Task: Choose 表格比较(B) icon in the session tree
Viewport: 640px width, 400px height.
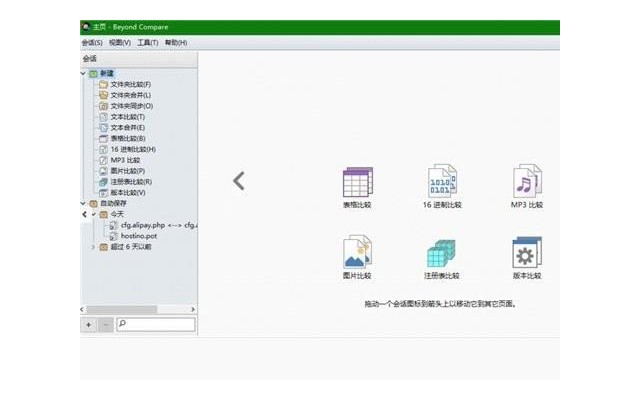Action: (x=103, y=138)
